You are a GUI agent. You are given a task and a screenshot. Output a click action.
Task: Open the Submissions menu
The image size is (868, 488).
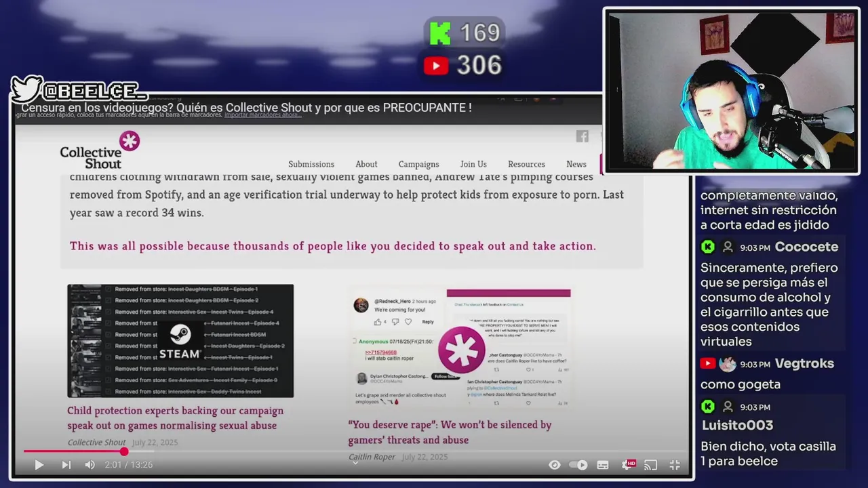click(x=311, y=164)
